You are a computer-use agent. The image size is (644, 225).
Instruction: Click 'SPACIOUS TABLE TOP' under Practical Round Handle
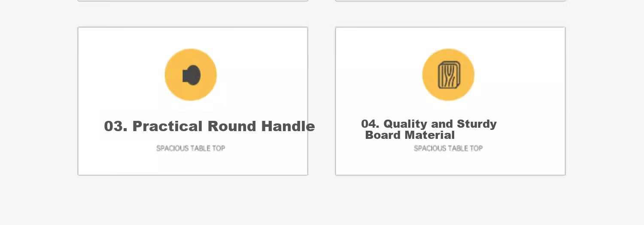191,148
